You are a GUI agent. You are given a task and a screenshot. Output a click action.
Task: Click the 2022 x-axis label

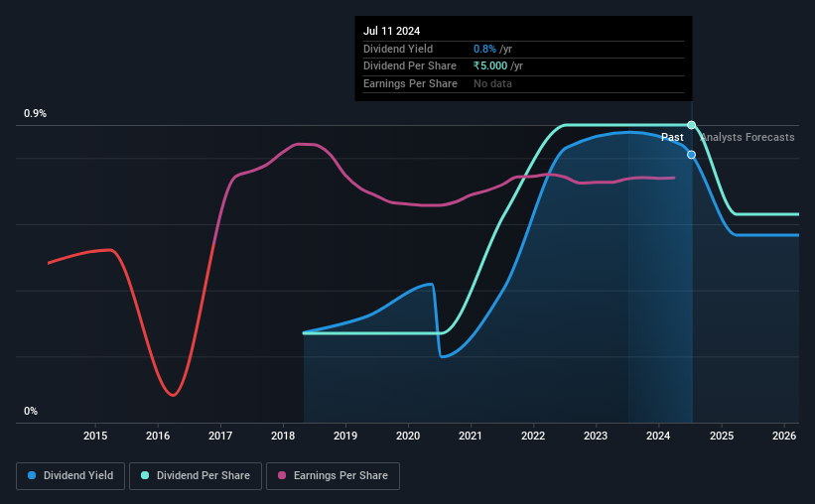(x=533, y=436)
